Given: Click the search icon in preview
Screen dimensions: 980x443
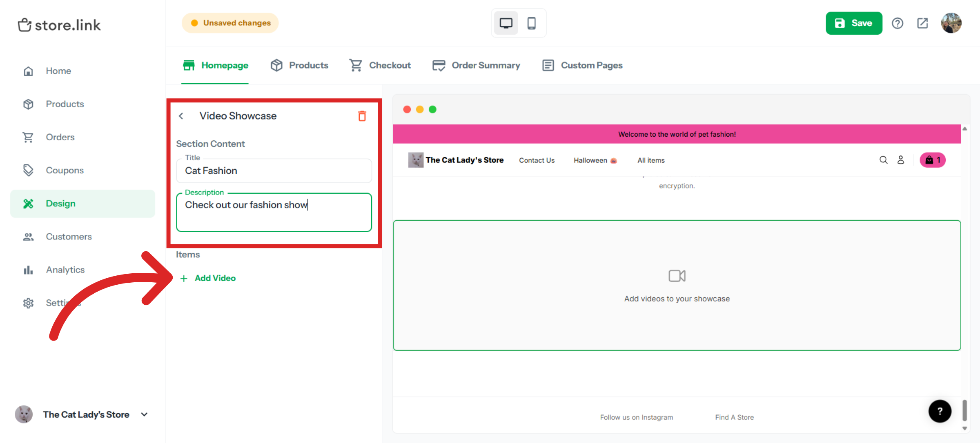Looking at the screenshot, I should click(883, 160).
